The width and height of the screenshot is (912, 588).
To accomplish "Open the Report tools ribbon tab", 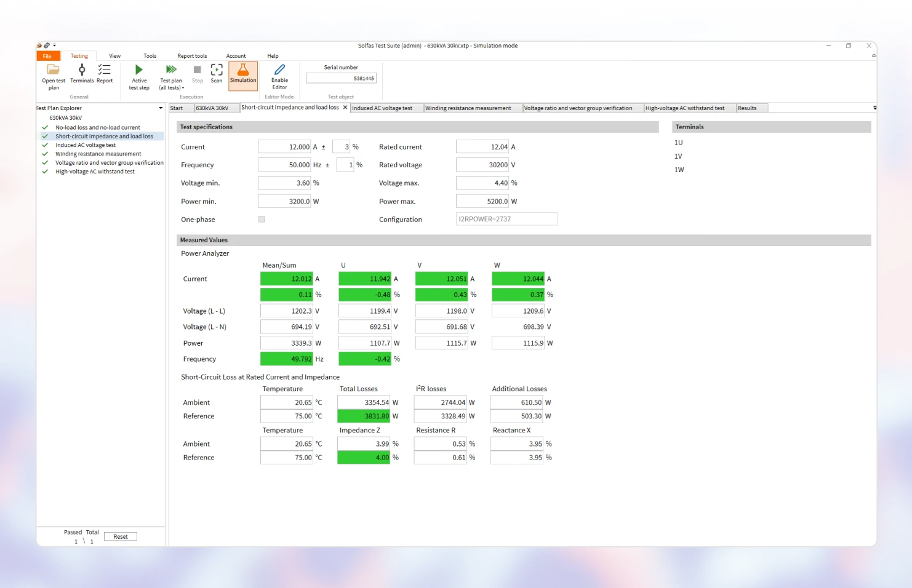I will [x=191, y=55].
